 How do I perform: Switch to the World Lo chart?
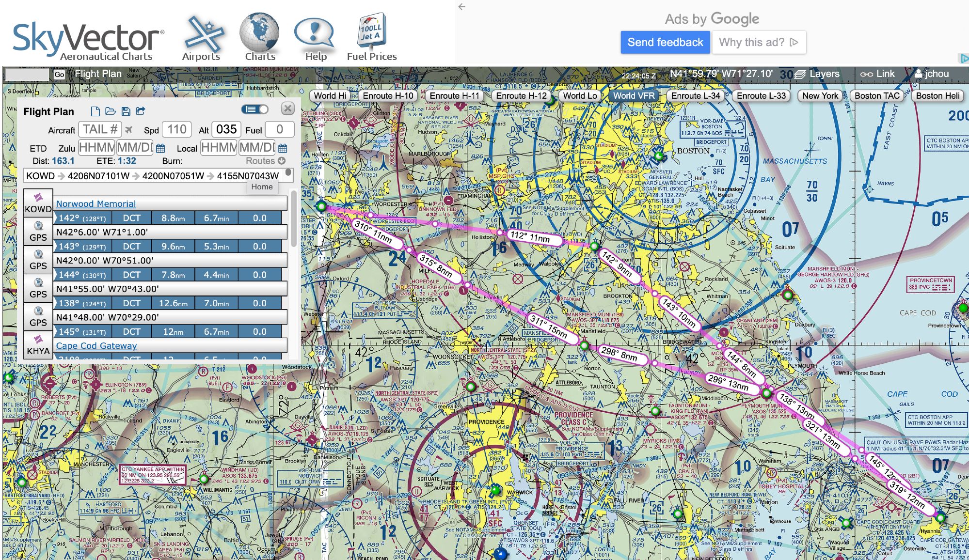pos(580,96)
